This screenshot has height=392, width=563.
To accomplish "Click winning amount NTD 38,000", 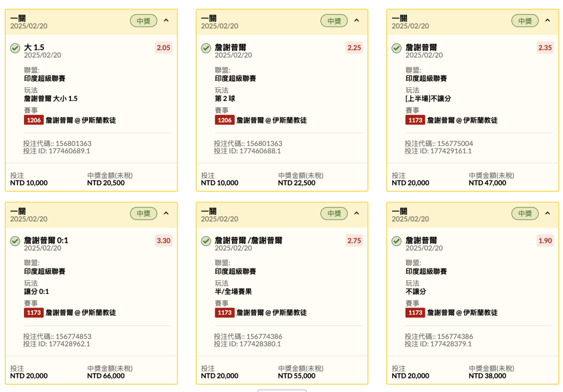I will click(487, 376).
